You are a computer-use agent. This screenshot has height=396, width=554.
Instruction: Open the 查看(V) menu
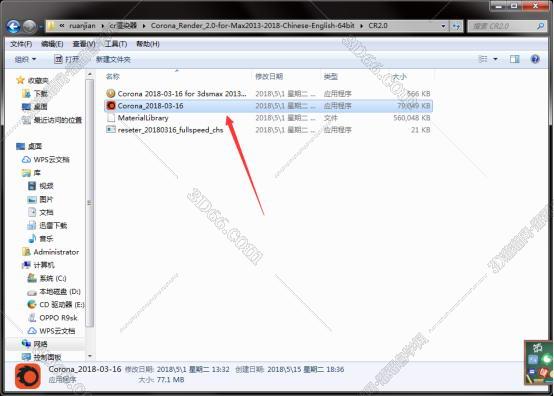(84, 44)
